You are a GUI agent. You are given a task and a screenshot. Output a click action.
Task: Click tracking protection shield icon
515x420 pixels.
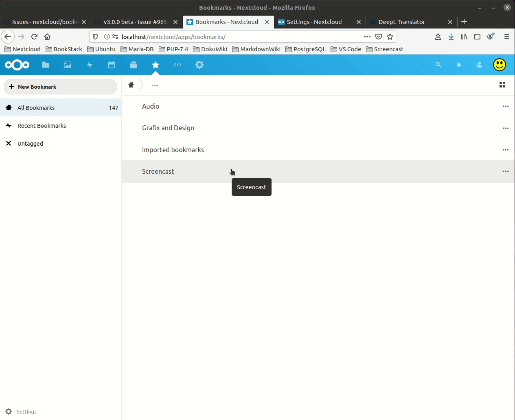click(95, 37)
